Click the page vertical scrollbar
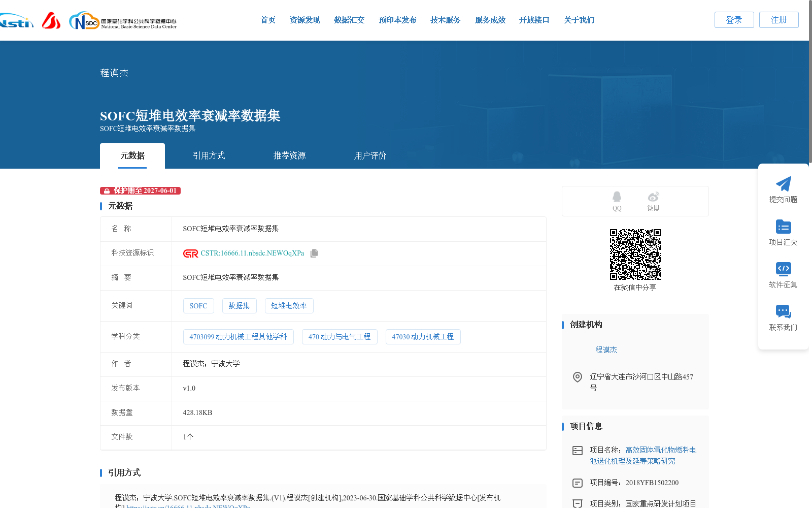The width and height of the screenshot is (812, 508). click(810, 81)
